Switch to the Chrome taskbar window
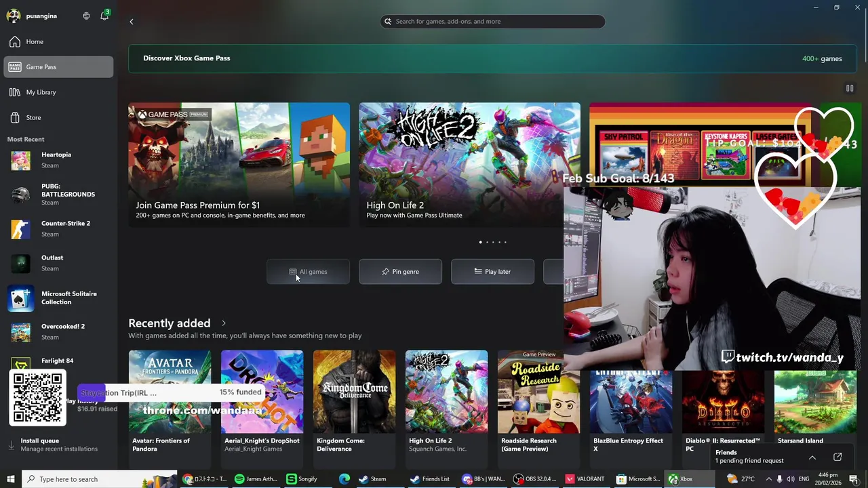This screenshot has width=868, height=488. (x=205, y=479)
